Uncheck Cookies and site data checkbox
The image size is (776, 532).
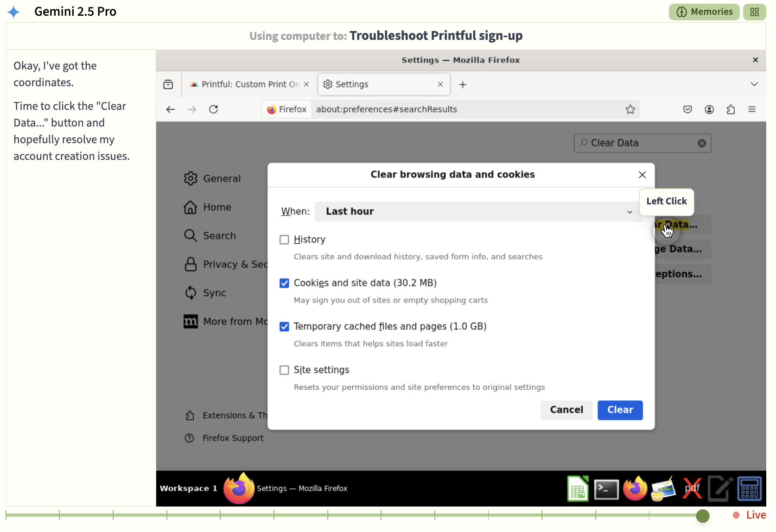click(284, 283)
